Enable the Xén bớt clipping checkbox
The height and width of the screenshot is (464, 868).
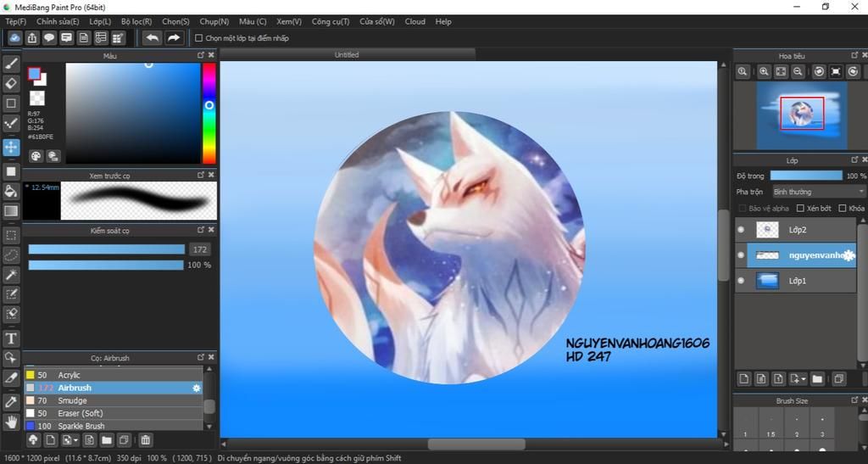point(800,208)
